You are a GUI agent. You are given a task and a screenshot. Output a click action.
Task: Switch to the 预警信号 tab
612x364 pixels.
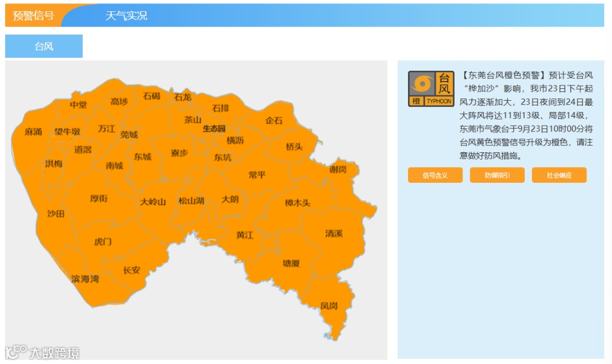pyautogui.click(x=33, y=16)
